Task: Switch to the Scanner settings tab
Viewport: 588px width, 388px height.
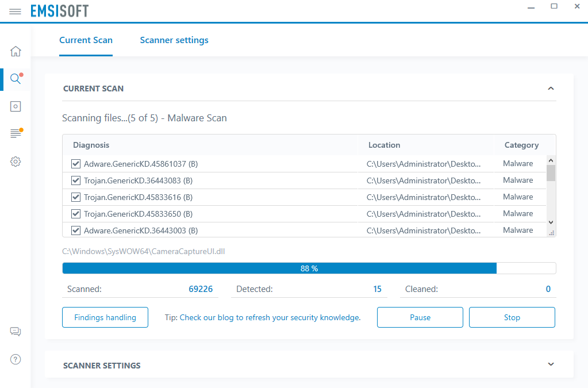Action: (174, 40)
